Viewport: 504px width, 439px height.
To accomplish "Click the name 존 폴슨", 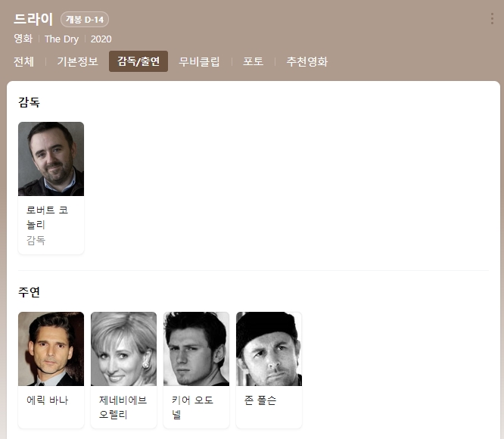I will point(260,400).
